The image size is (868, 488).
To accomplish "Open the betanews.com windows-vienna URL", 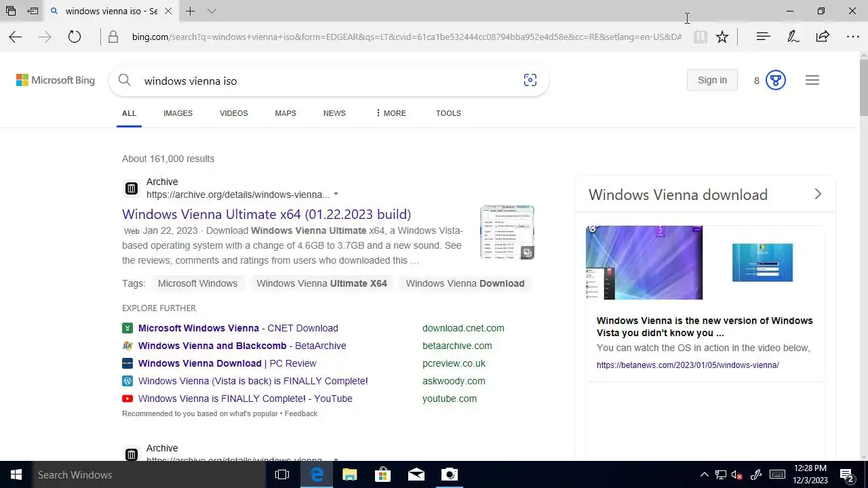I will pyautogui.click(x=688, y=365).
